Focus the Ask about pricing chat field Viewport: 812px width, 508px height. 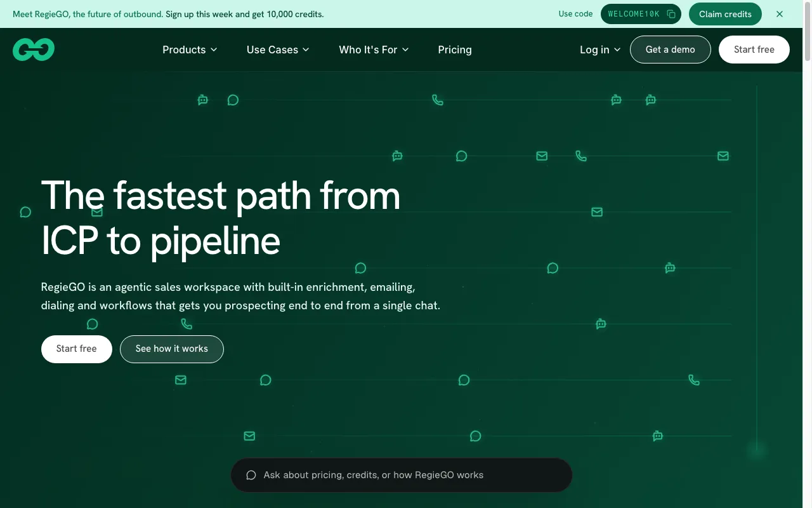tap(402, 475)
